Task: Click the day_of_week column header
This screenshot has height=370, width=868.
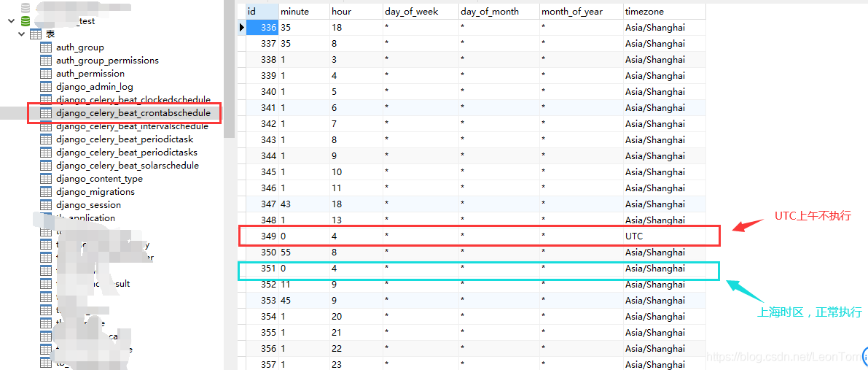Action: tap(421, 11)
